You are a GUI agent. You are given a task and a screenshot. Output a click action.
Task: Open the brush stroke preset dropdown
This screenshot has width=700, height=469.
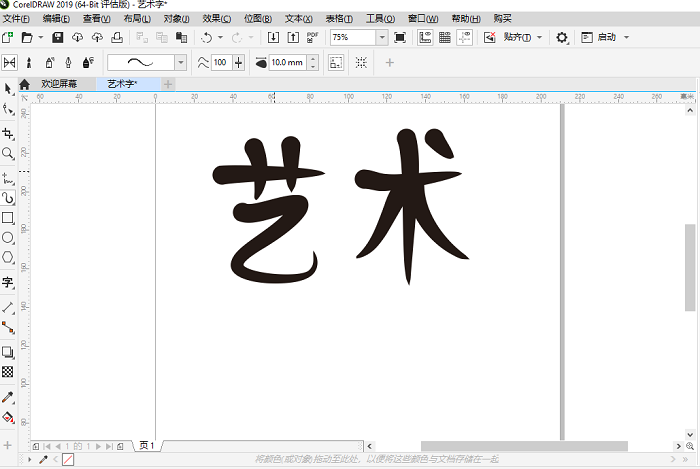coord(181,62)
